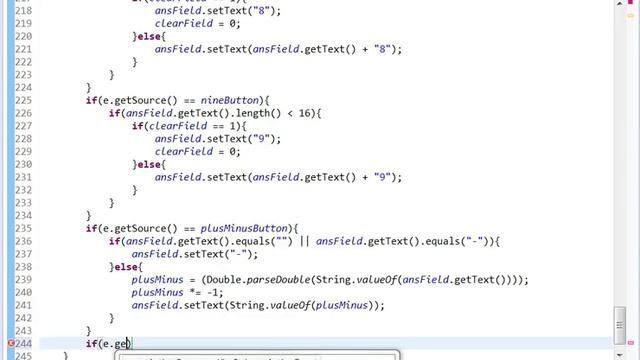Click the scrollbar up arrow in the editor
Viewport: 640px width, 360px height.
(x=620, y=3)
